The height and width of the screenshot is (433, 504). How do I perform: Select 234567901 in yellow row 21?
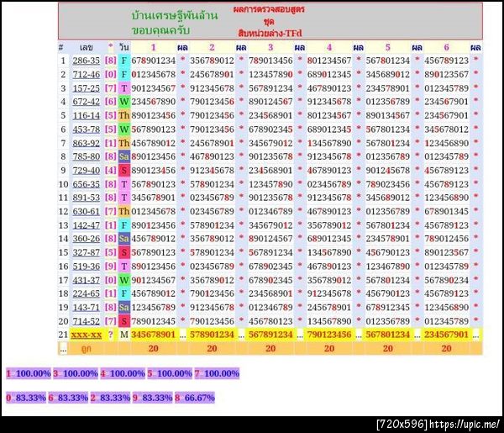coord(447,335)
